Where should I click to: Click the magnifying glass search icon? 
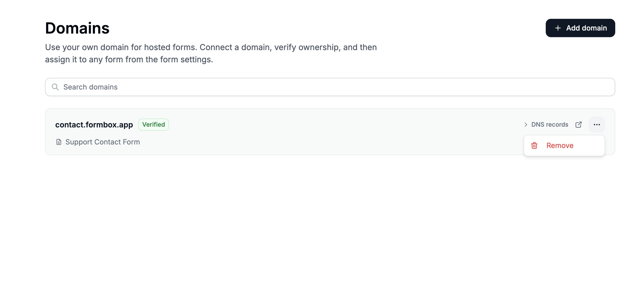pyautogui.click(x=55, y=87)
